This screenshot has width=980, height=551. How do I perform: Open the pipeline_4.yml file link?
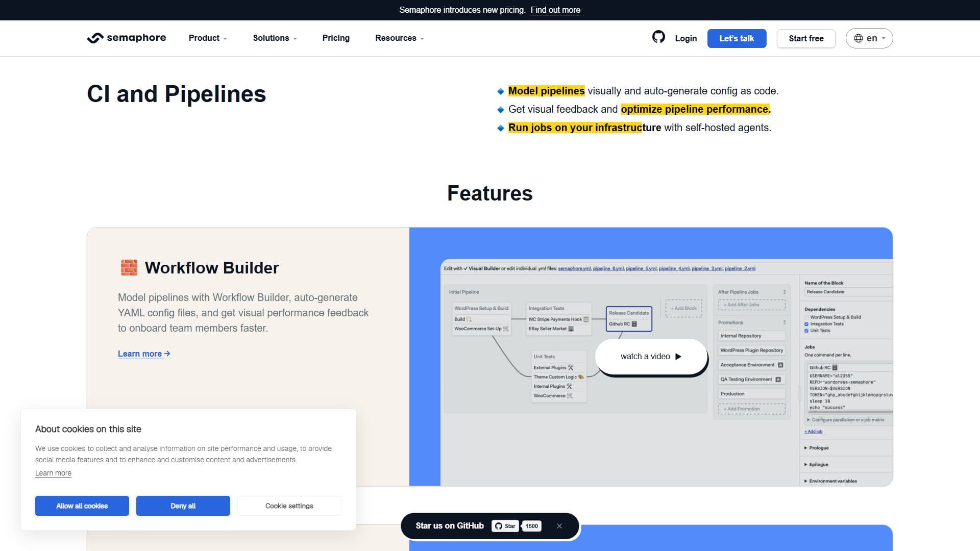tap(674, 268)
